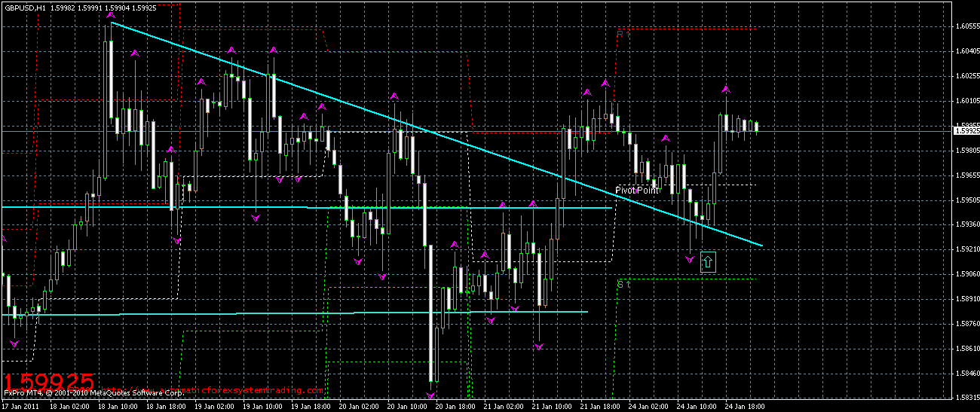Click price axis value 1.59505
This screenshot has height=412, width=980.
(x=966, y=200)
